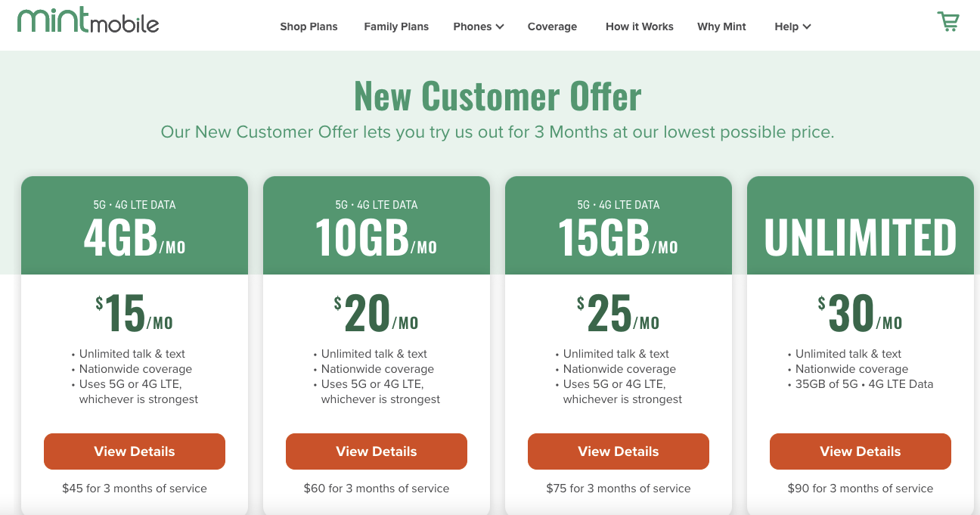Click '$45 for 3 months of service' text

[135, 489]
